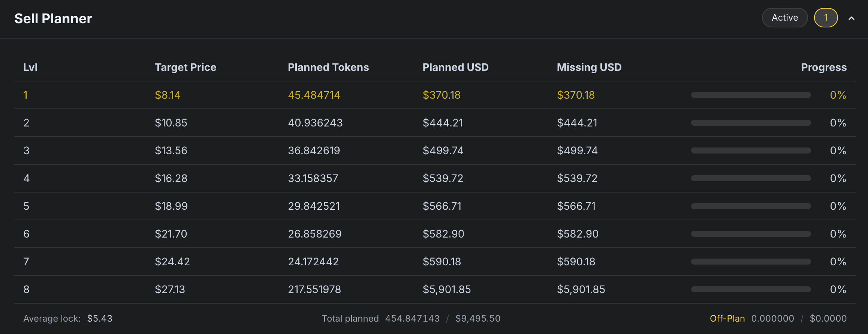The height and width of the screenshot is (334, 868).
Task: Click the Sell Planner title
Action: 53,18
